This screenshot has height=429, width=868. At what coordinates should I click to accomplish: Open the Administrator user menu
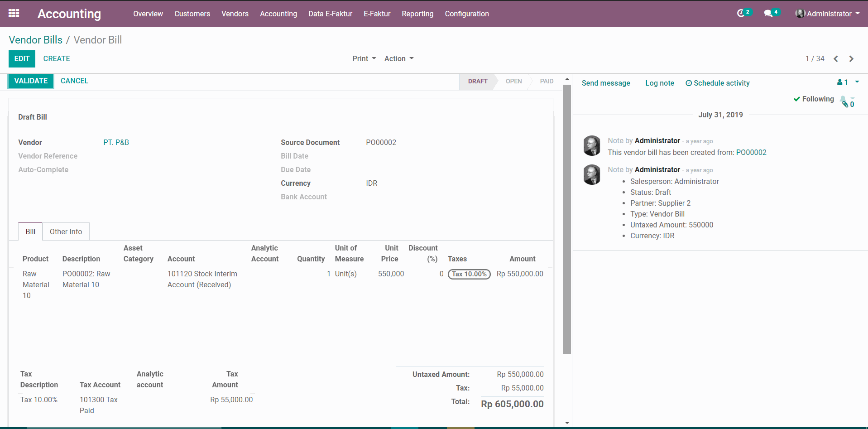point(828,14)
